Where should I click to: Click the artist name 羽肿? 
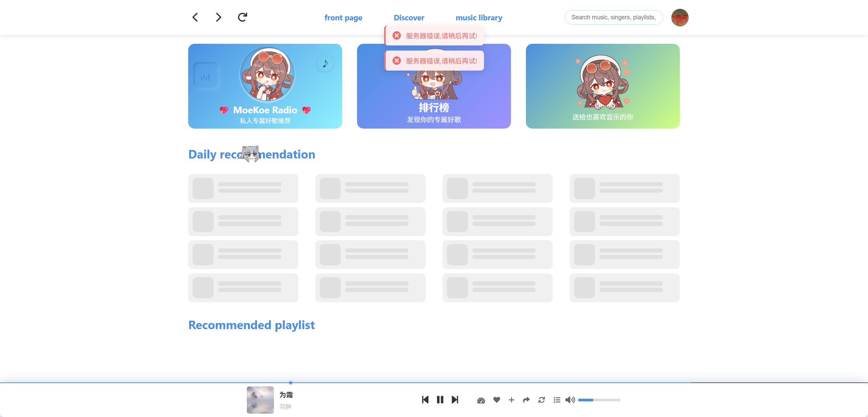pos(285,406)
